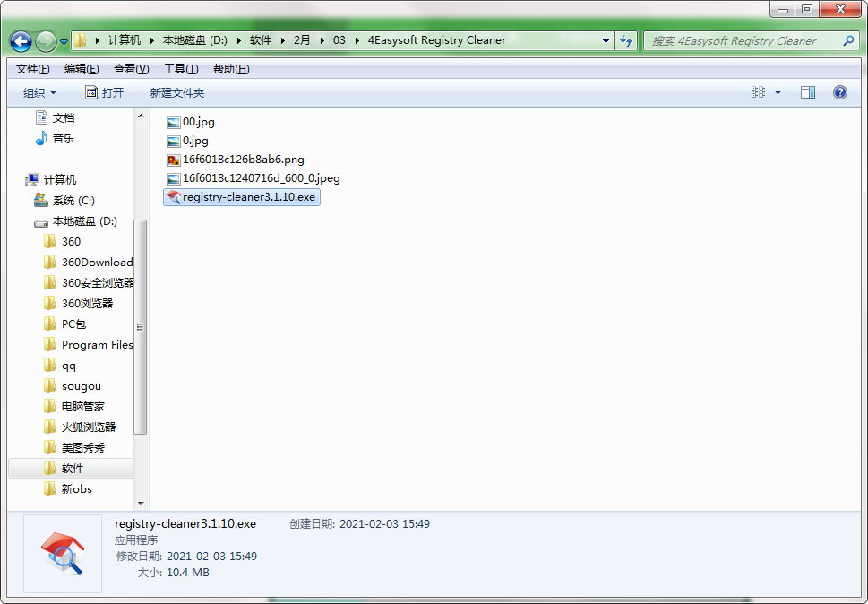Select the file 00.jpg

[191, 122]
